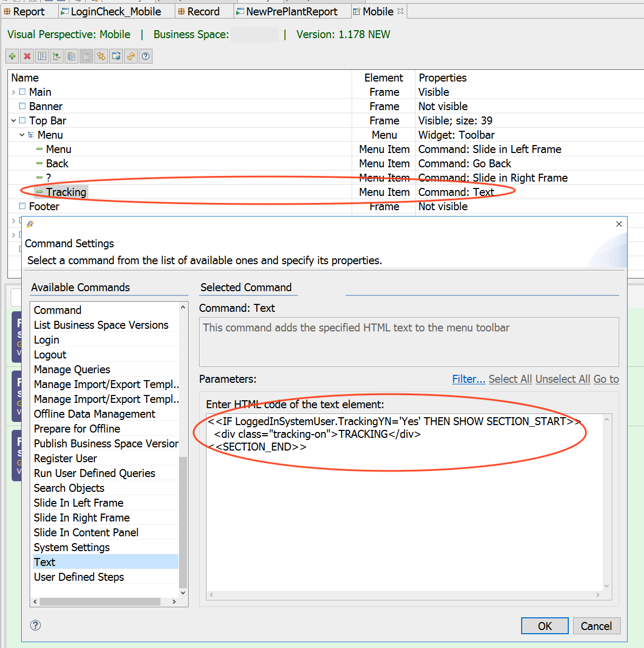Click the Go to link
The height and width of the screenshot is (648, 644).
(x=606, y=379)
